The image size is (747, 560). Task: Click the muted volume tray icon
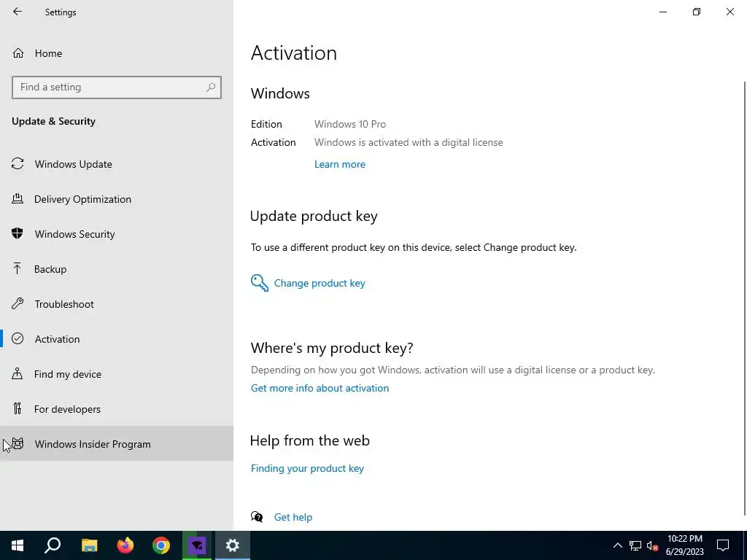pos(652,545)
